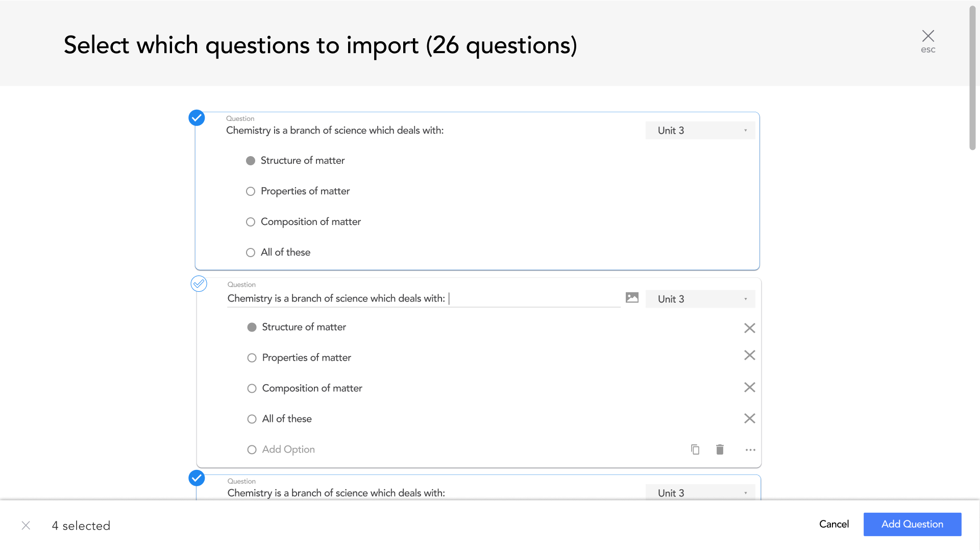Clear the '4 selected' selection with the X icon

click(26, 525)
